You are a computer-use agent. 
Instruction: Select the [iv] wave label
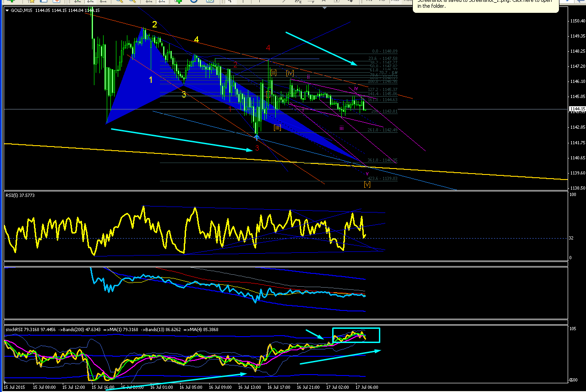(290, 73)
